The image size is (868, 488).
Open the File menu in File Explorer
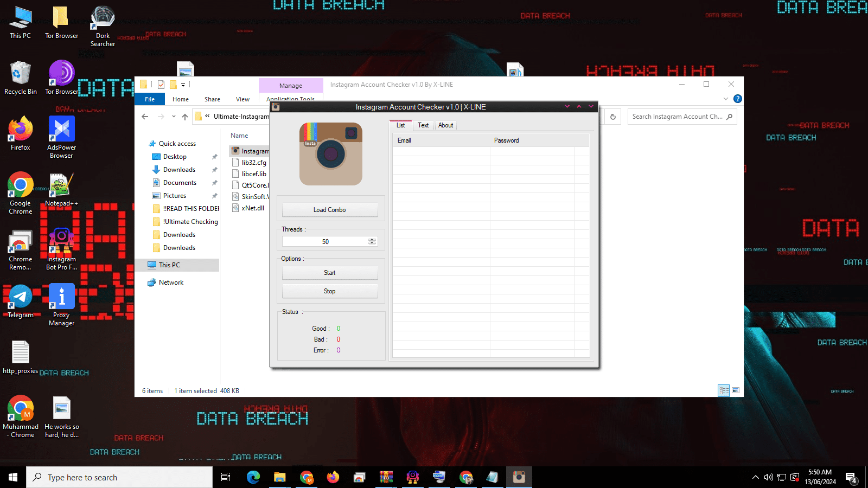[x=150, y=99]
